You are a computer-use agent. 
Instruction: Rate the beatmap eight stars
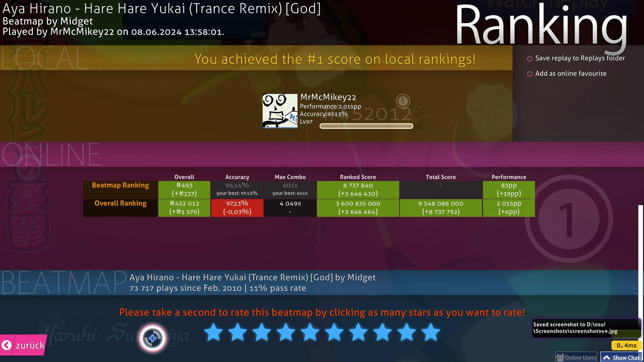tap(382, 332)
